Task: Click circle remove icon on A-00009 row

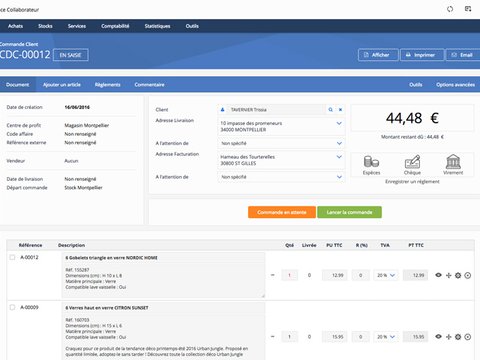Action: [x=468, y=337]
